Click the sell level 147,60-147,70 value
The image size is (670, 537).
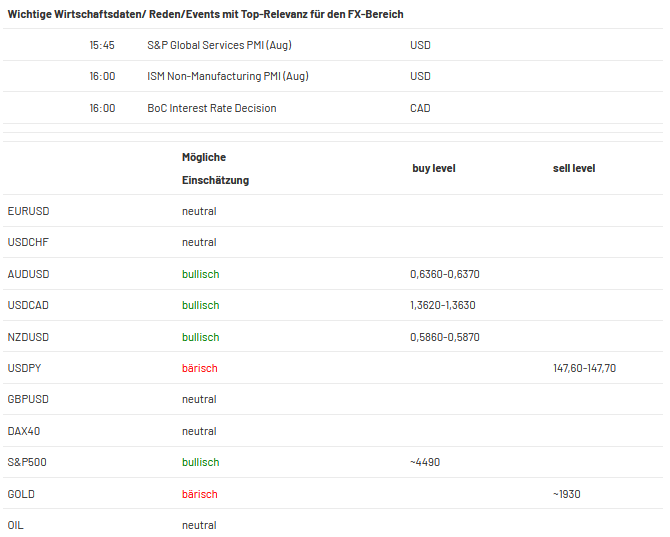tap(585, 368)
